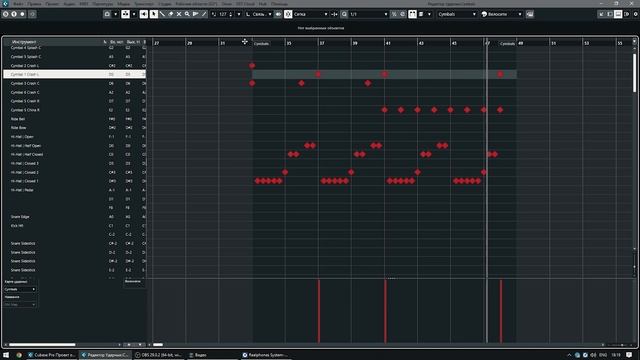Viewport: 640px width, 360px height.
Task: Toggle the drum visibility agents icon
Action: click(x=413, y=14)
